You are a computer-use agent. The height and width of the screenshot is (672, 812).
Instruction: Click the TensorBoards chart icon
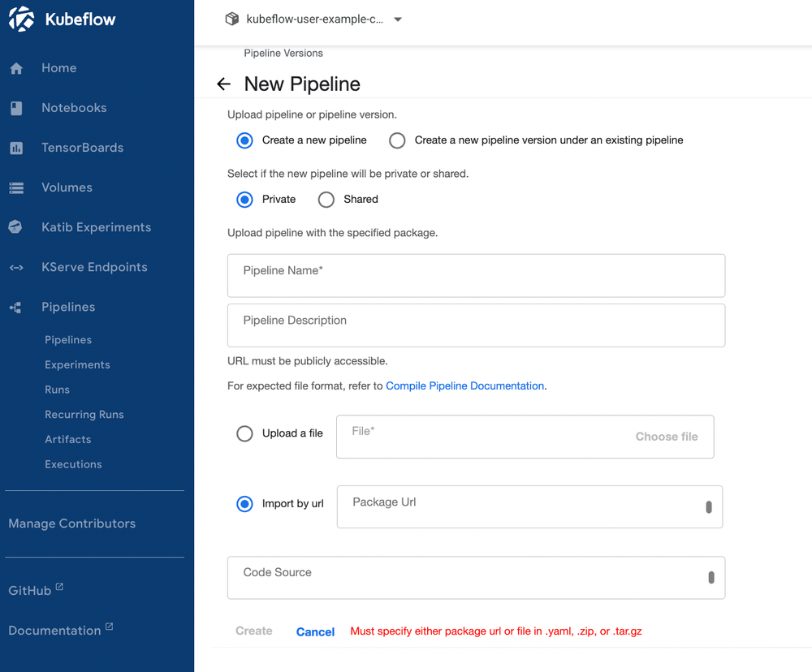tap(16, 148)
